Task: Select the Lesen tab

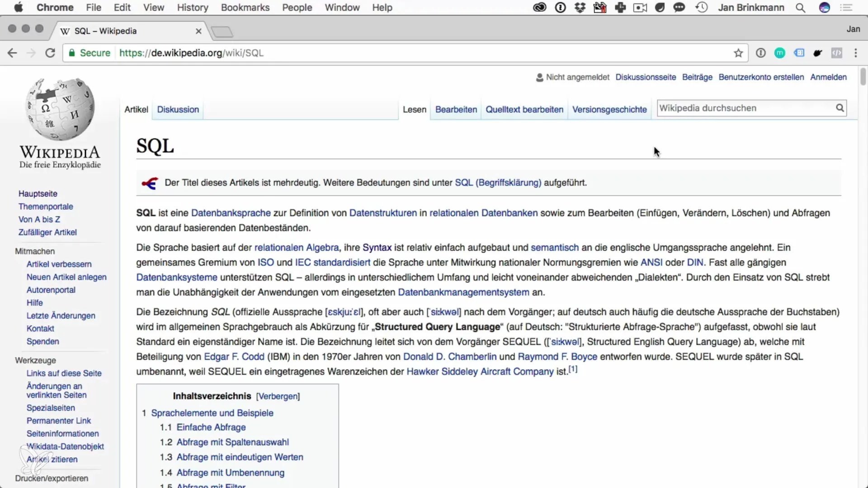Action: [x=414, y=109]
